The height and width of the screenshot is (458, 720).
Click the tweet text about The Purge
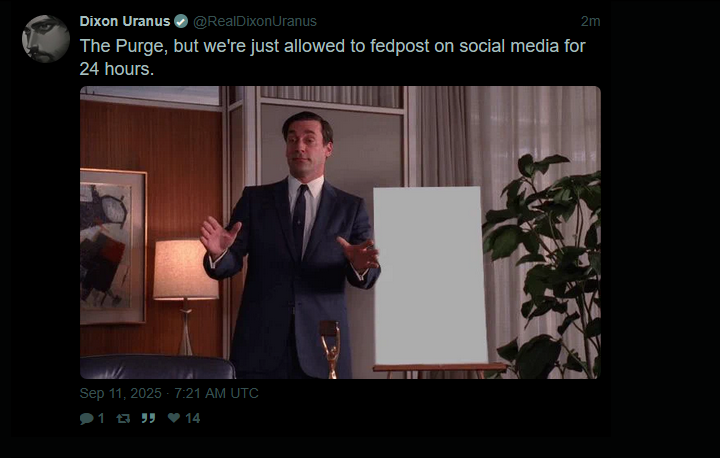(x=332, y=57)
